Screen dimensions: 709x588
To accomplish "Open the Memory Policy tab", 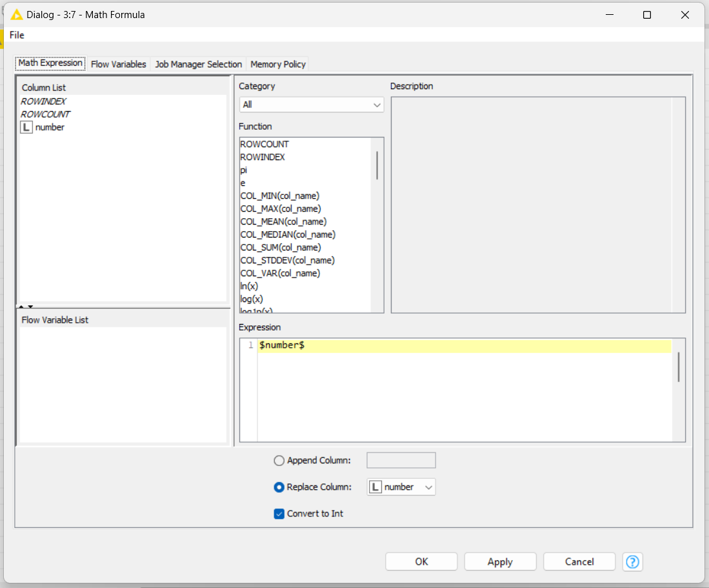I will [278, 65].
